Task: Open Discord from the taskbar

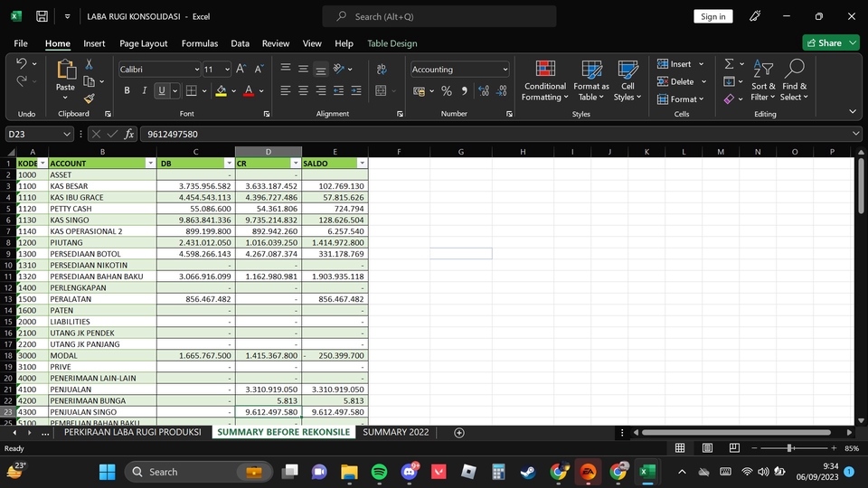Action: pos(409,472)
